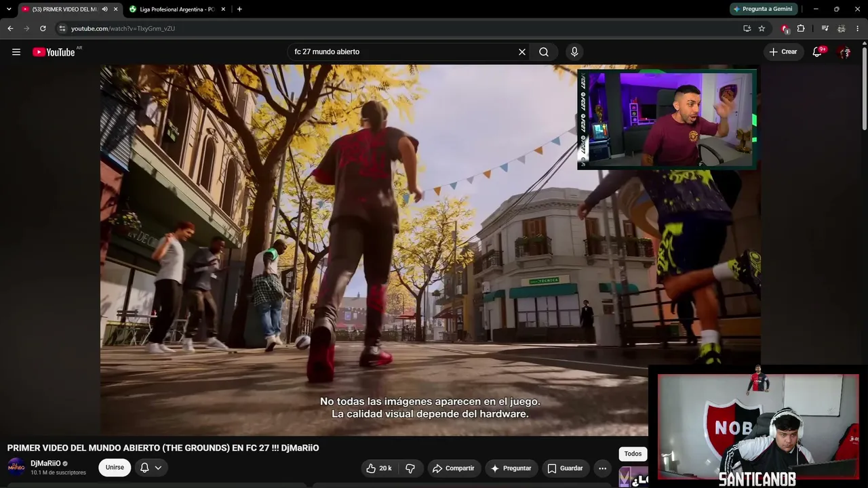Select the Todos filter chip
868x488 pixels.
[x=633, y=454]
